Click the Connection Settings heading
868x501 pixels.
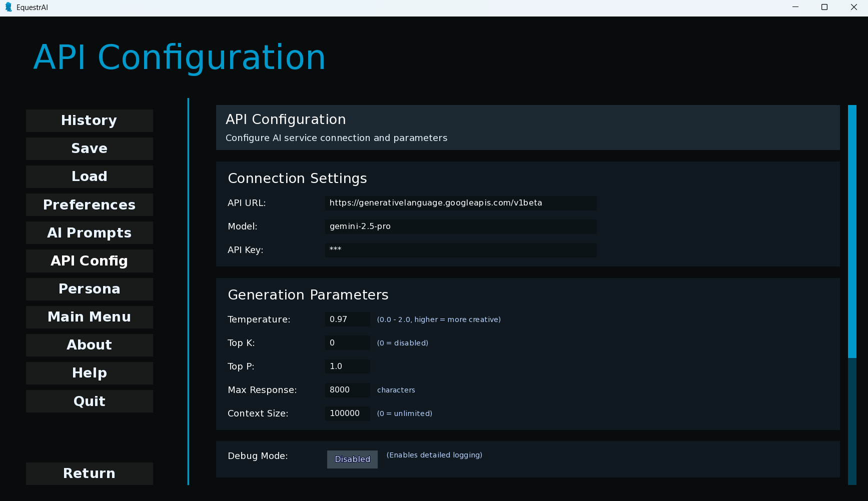coord(297,178)
